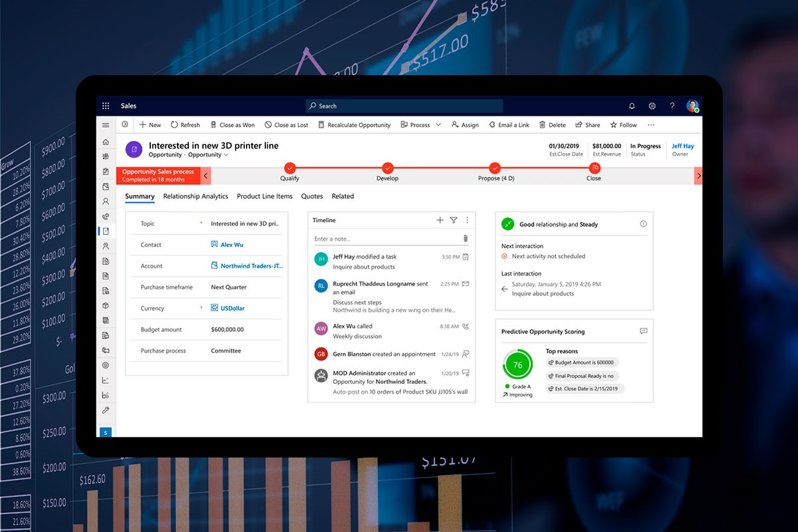
Task: Collapse the Opportunity Sales process flag
Action: [x=206, y=176]
